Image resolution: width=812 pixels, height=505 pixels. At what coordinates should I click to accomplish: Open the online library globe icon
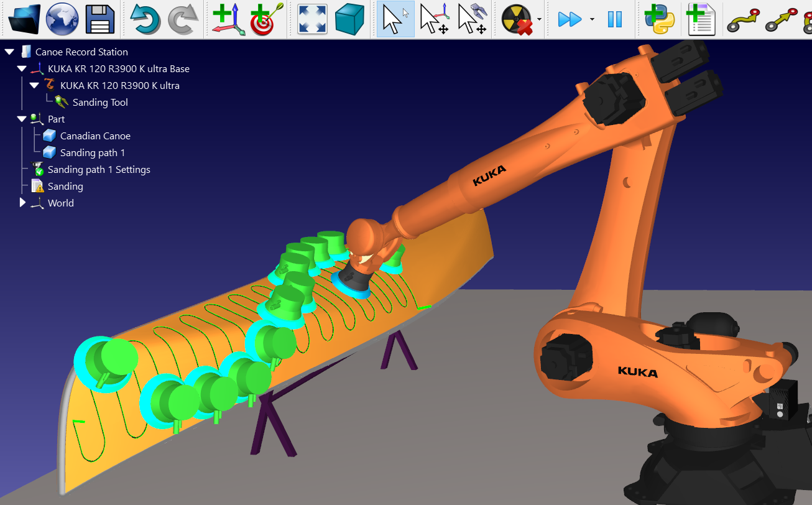tap(62, 19)
